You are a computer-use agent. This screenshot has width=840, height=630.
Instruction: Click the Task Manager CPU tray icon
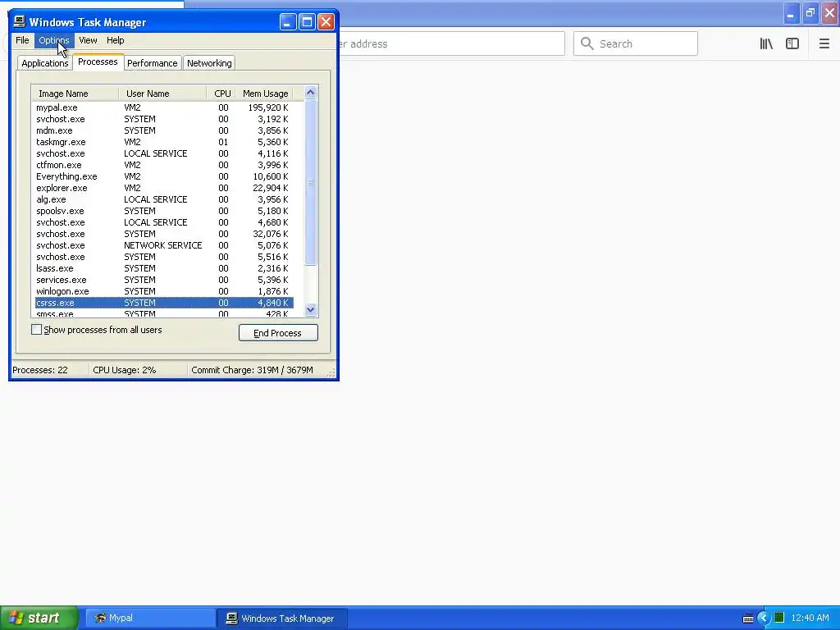click(x=779, y=618)
